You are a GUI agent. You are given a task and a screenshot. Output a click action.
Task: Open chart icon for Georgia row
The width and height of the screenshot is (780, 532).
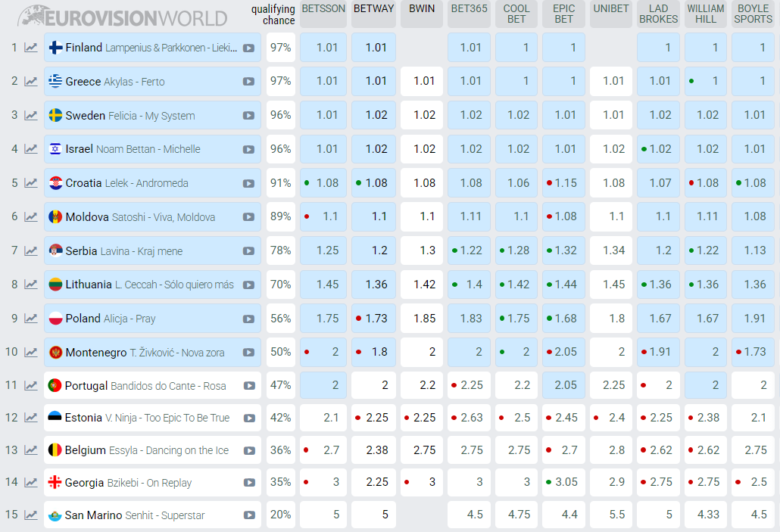(31, 482)
